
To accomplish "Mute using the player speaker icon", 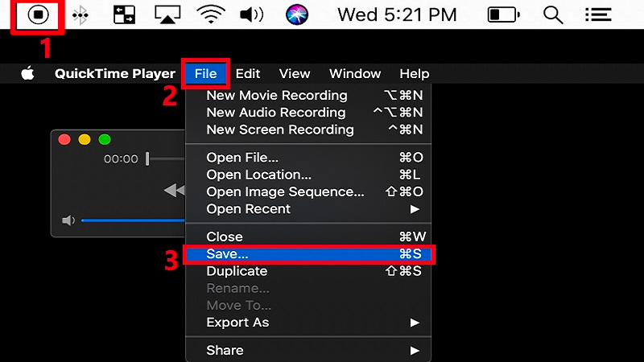I will (68, 220).
